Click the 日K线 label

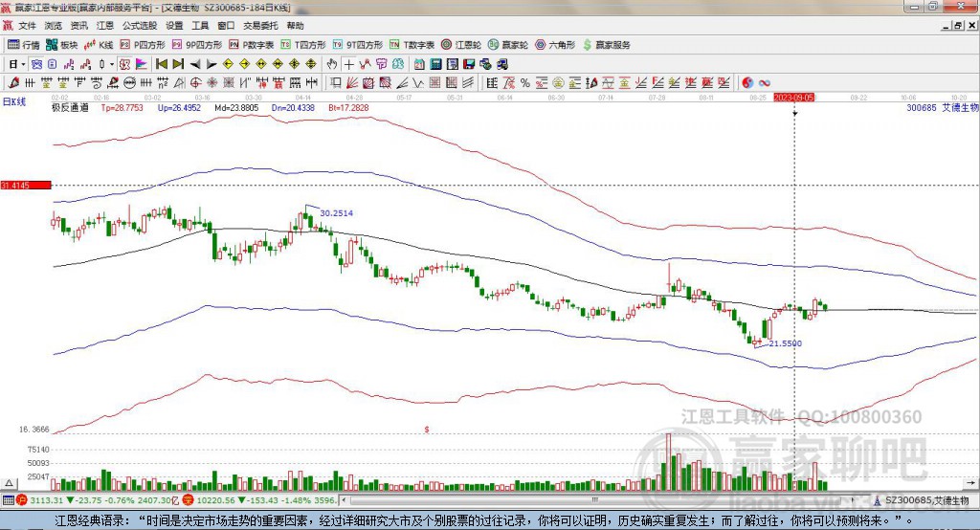coord(14,101)
